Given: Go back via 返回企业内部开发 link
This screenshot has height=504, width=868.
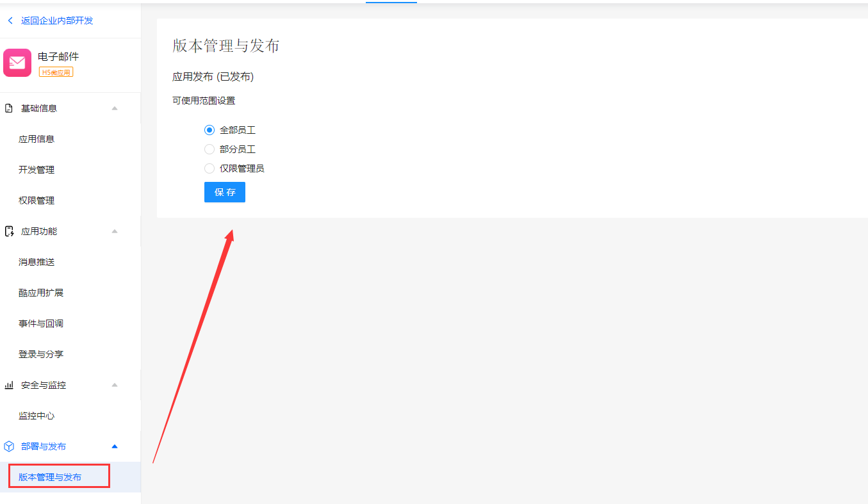Looking at the screenshot, I should pos(56,20).
